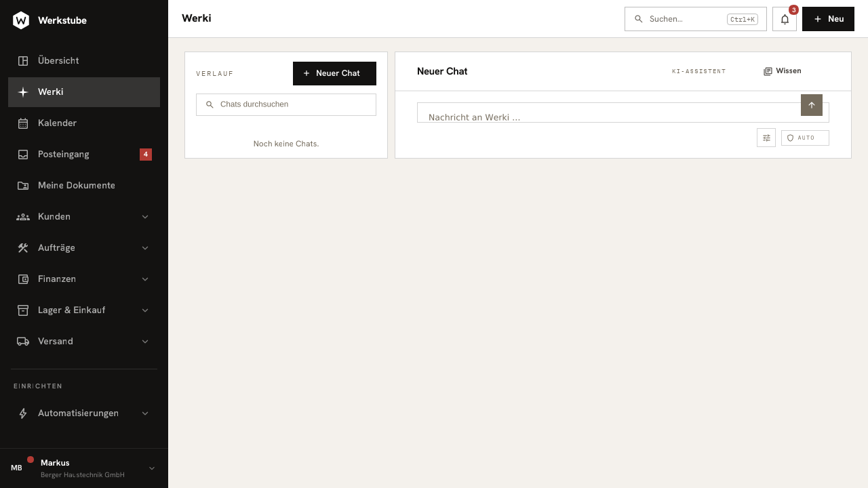Toggle the AUTO shield mode button

[805, 138]
